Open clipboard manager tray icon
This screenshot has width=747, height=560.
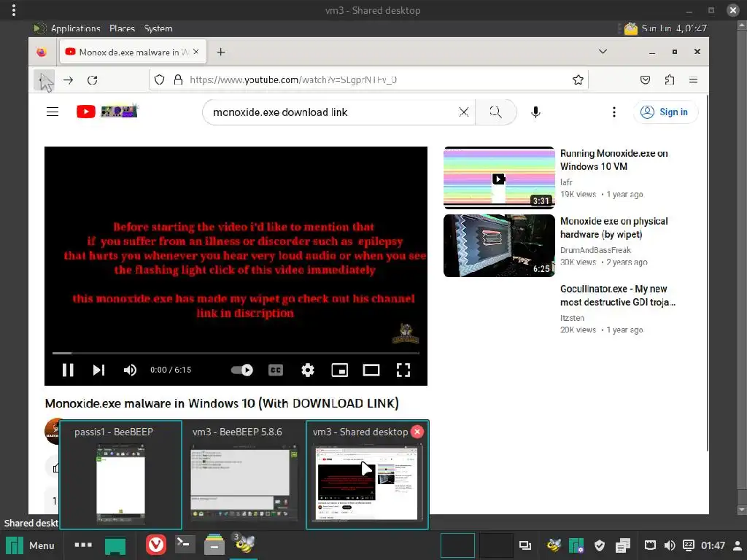pyautogui.click(x=623, y=545)
